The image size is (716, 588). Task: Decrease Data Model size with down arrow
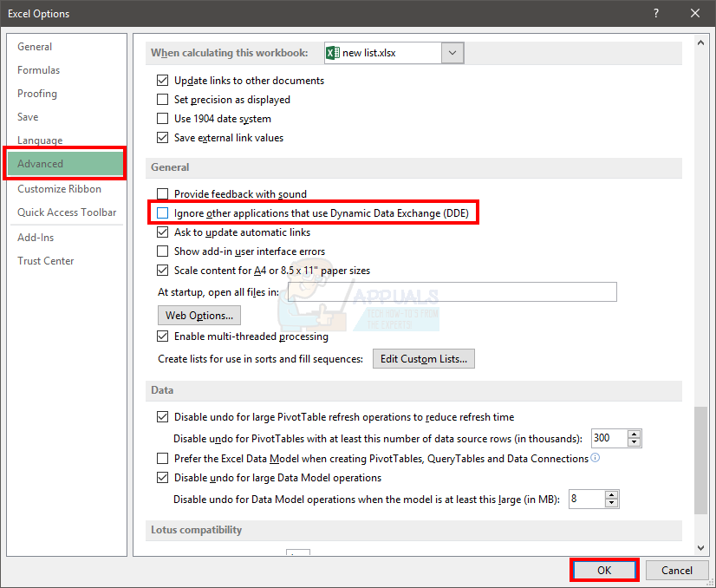click(x=611, y=504)
